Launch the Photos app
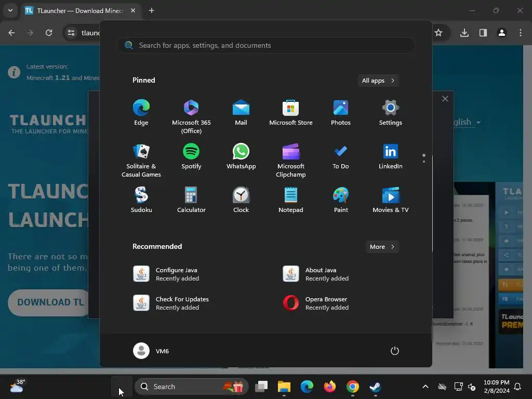532x399 pixels. point(341,113)
